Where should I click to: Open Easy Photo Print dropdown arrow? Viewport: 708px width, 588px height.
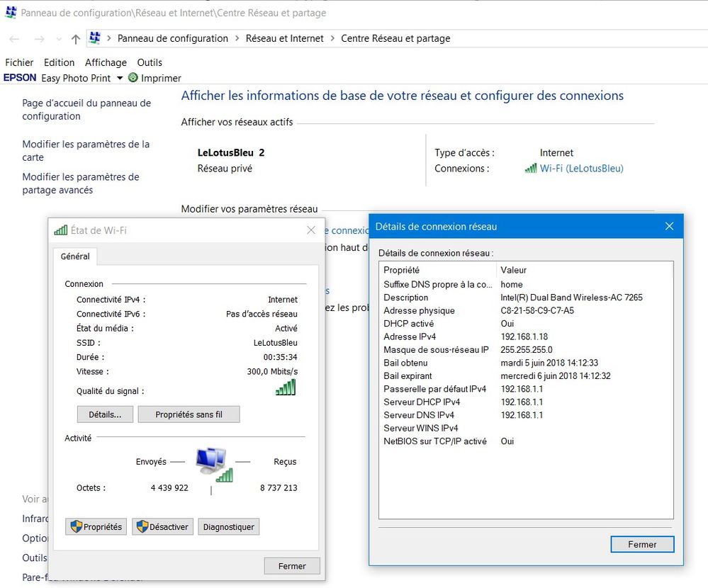click(120, 78)
